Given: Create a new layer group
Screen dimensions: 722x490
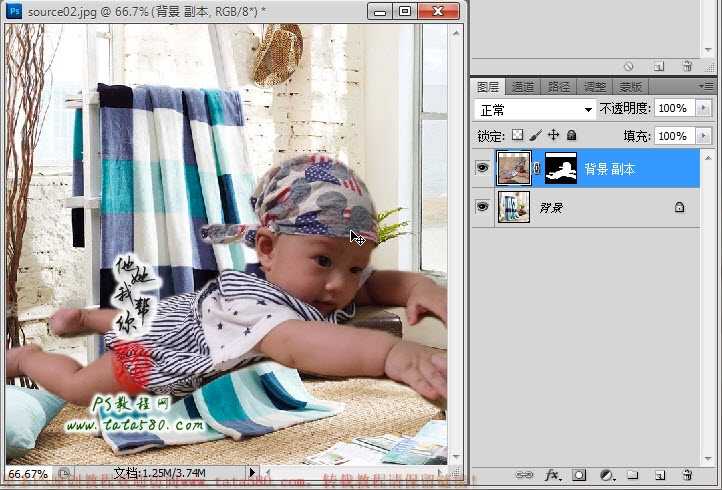Looking at the screenshot, I should tap(633, 475).
